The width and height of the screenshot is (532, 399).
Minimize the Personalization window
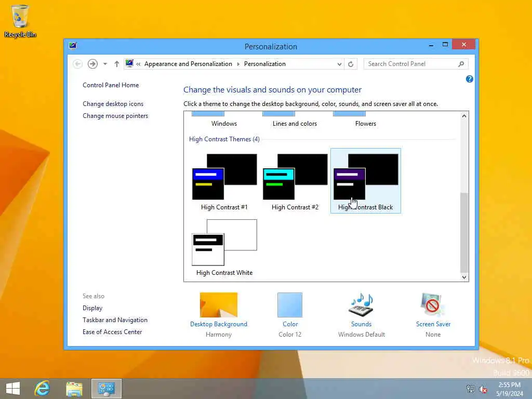(x=431, y=45)
